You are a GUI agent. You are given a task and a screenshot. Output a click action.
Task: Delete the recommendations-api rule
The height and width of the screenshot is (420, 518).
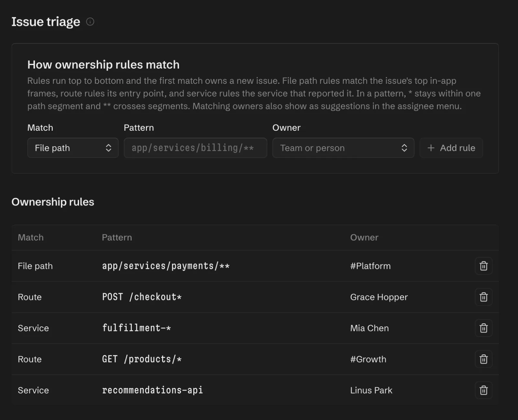click(x=483, y=390)
